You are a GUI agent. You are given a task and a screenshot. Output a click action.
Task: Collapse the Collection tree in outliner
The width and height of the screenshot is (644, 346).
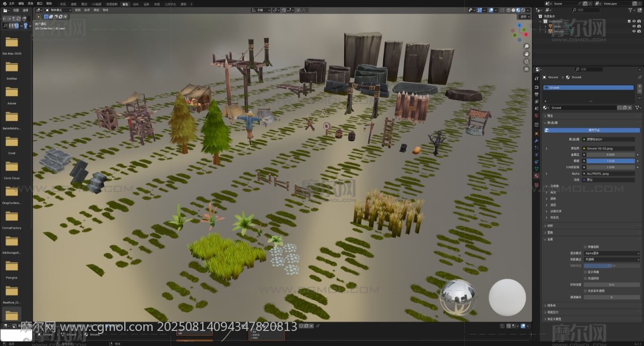[x=540, y=21]
